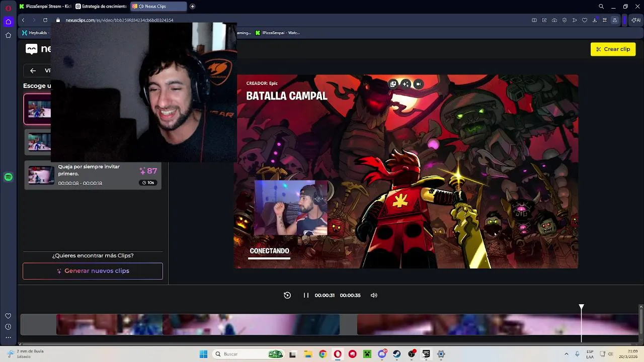The height and width of the screenshot is (362, 644).
Task: Open a new browser tab with plus
Action: coord(193,7)
